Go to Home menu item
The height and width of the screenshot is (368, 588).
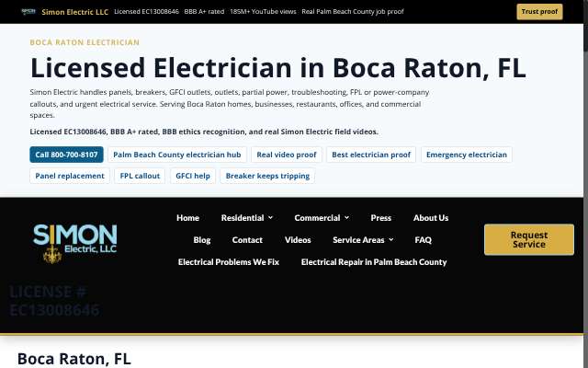tap(187, 218)
